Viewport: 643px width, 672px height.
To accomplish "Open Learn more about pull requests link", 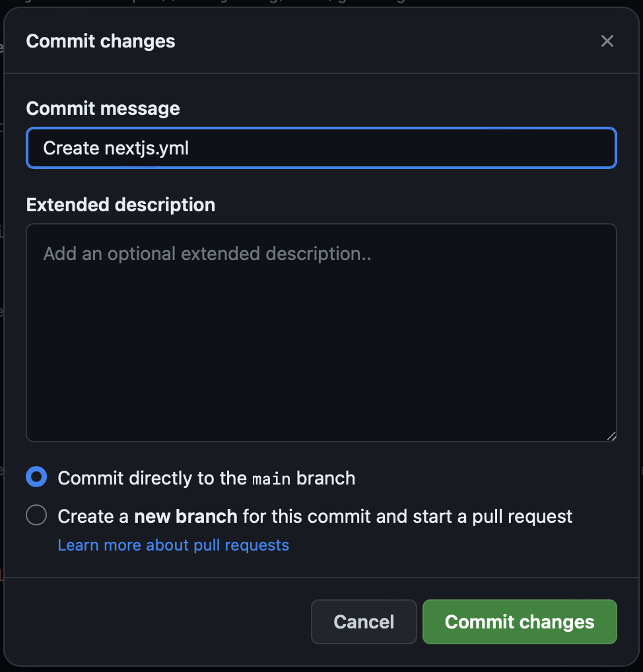I will tap(173, 545).
